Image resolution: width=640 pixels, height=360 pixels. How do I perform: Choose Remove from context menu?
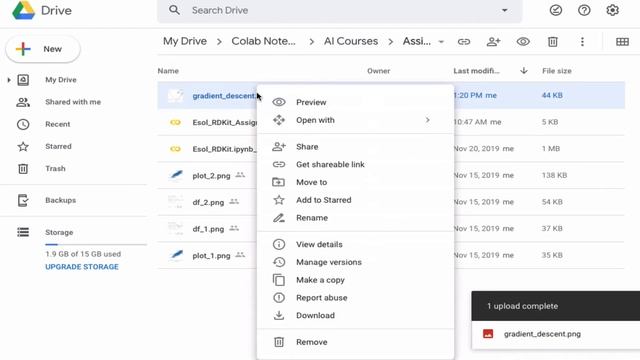tap(356, 342)
